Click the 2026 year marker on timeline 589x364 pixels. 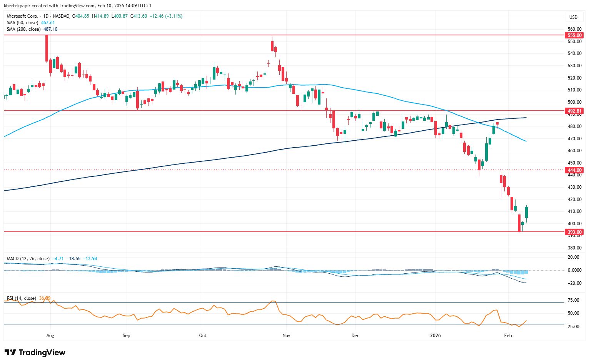435,336
